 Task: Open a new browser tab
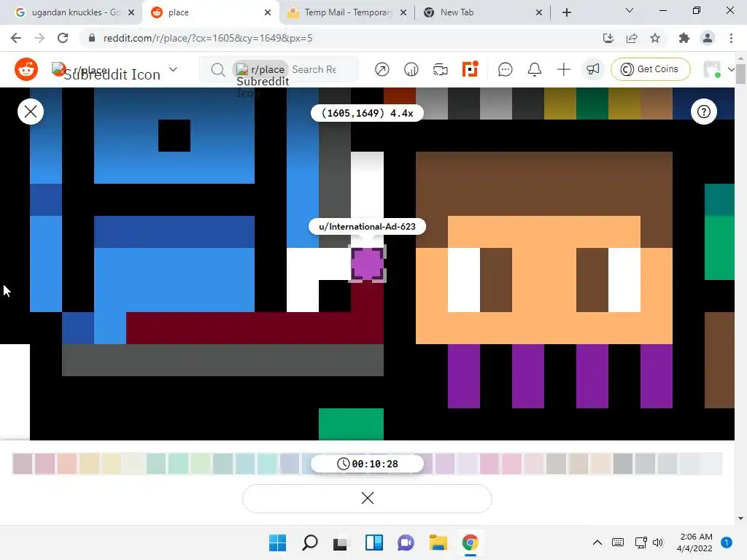point(566,12)
